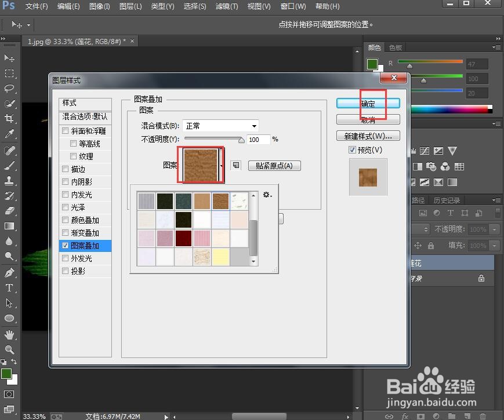Screen dimensions: 504x420
Task: Select the Clone Stamp tool
Action: click(9, 180)
